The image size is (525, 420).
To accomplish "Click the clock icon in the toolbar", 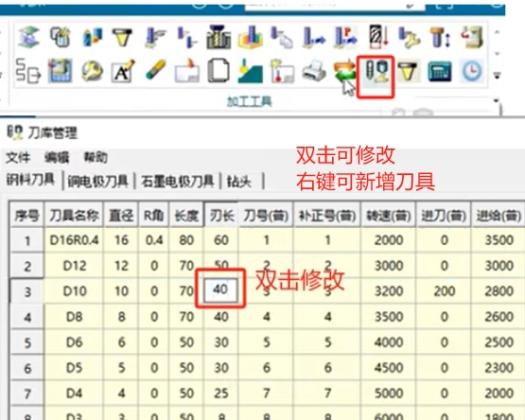I will tap(472, 71).
